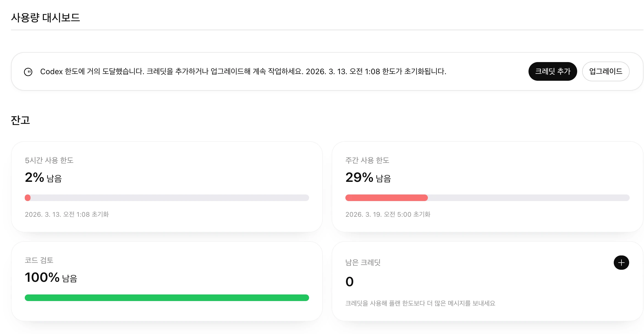Click the remaining credit balance 0
This screenshot has width=644, height=334.
tap(349, 282)
